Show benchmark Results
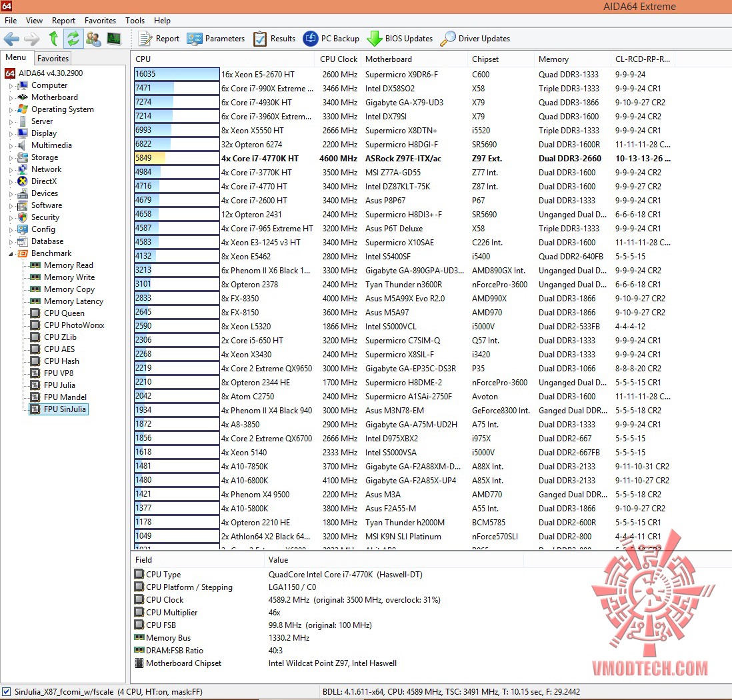 275,39
